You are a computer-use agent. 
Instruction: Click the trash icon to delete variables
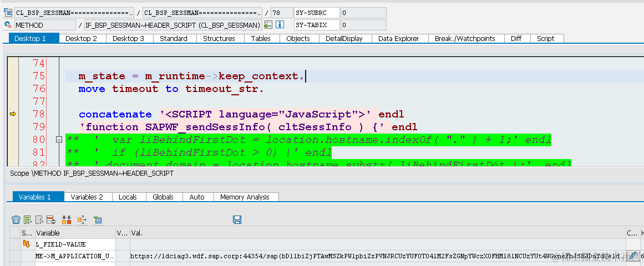click(x=16, y=219)
